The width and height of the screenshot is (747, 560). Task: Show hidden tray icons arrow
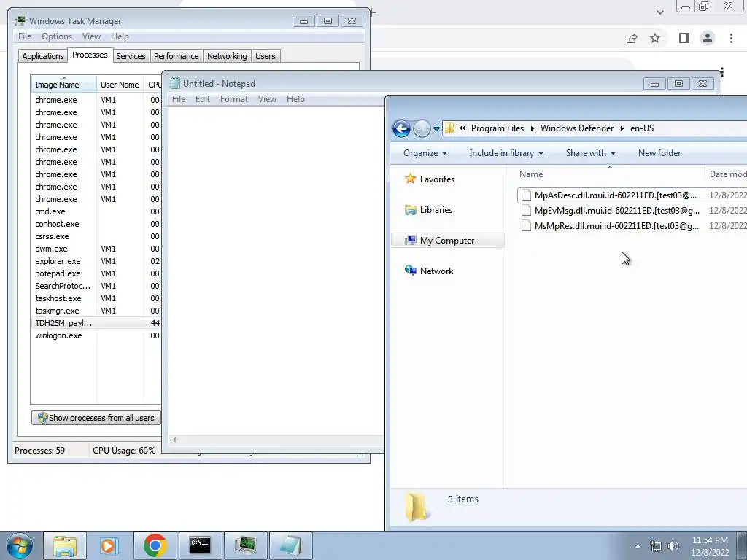click(638, 546)
